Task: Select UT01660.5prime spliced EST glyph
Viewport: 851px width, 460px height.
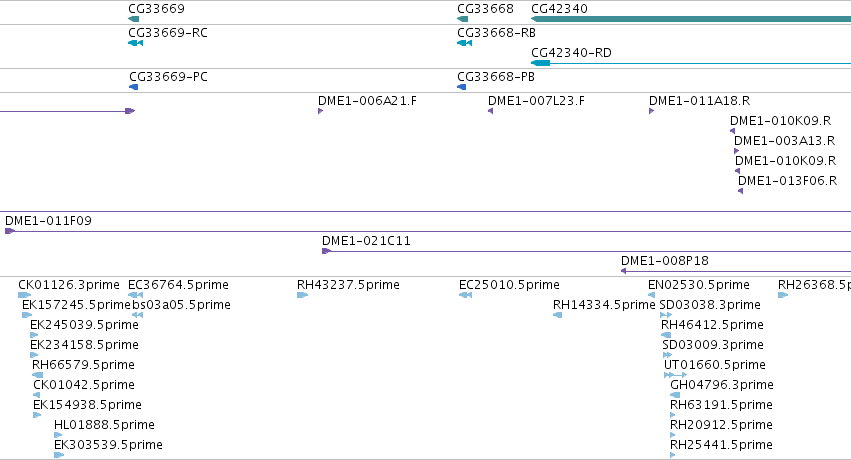Action: [x=676, y=375]
